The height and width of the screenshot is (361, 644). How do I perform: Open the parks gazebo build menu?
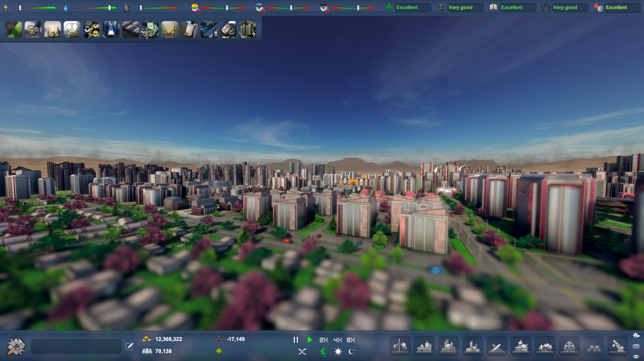click(545, 346)
